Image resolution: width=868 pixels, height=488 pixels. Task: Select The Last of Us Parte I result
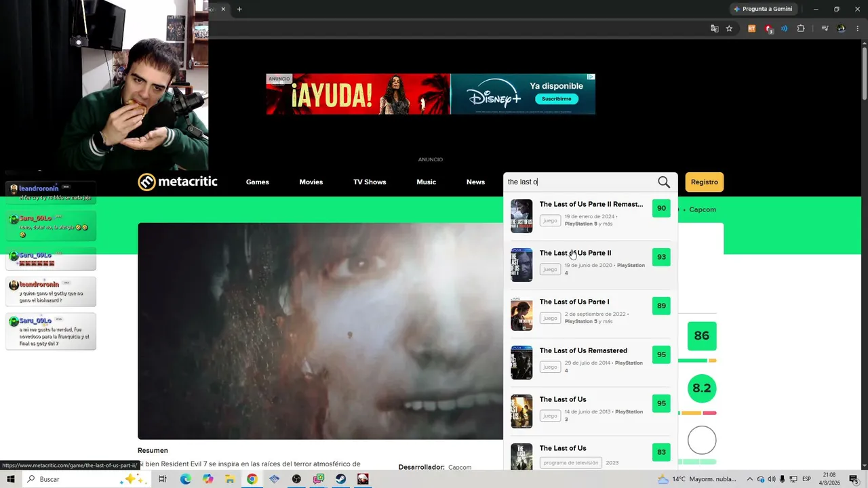click(590, 314)
